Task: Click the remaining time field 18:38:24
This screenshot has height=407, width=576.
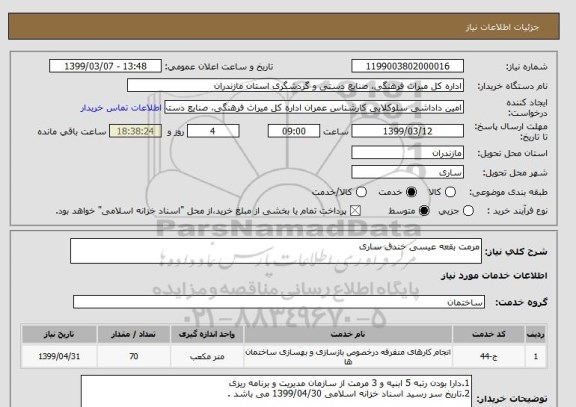Action: (135, 131)
